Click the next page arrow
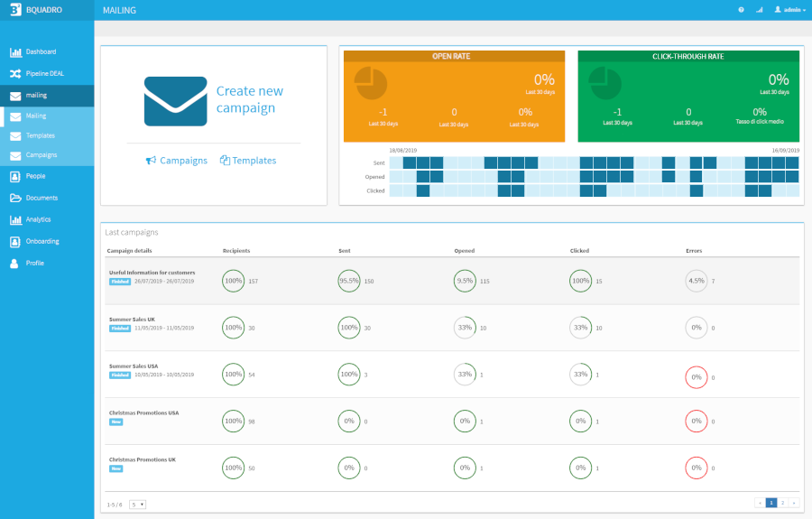This screenshot has height=519, width=812. point(794,503)
